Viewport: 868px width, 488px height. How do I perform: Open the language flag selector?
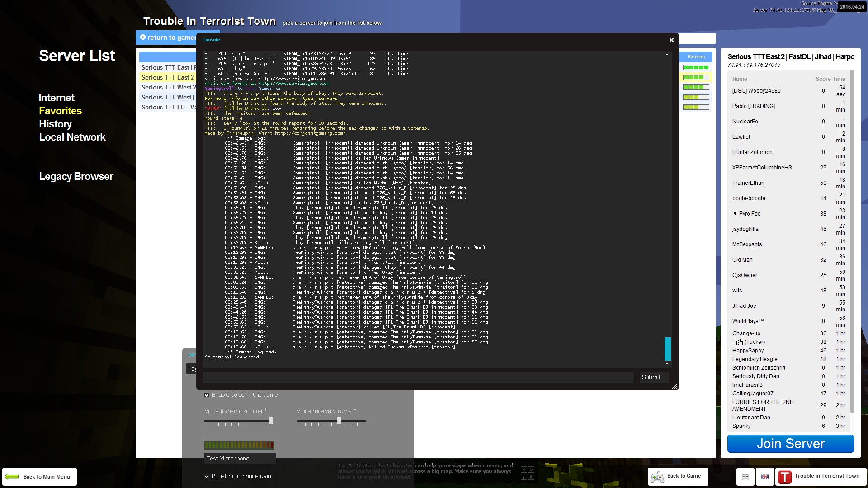click(765, 477)
